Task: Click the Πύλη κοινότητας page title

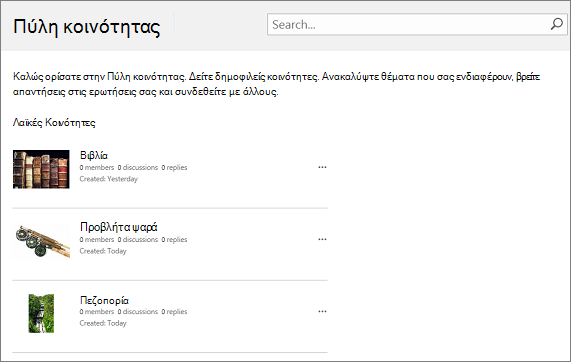Action: [87, 27]
